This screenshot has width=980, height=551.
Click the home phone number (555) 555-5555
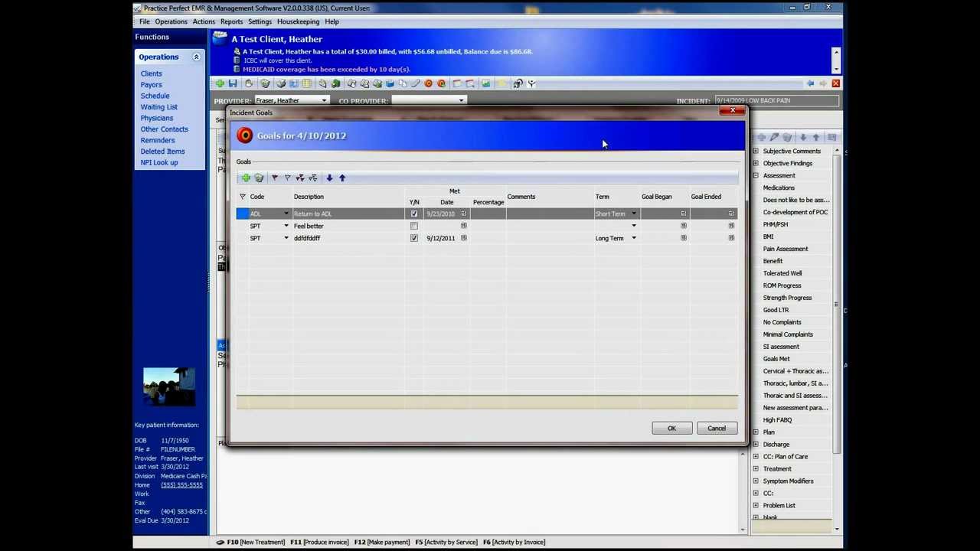pos(181,484)
